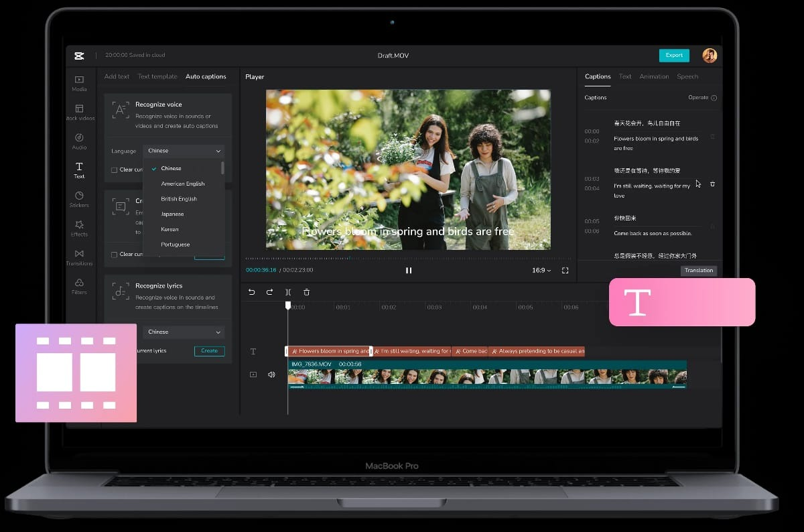Edit the 'I'm still waiting' caption text
Viewport: 804px width, 532px height.
652,190
